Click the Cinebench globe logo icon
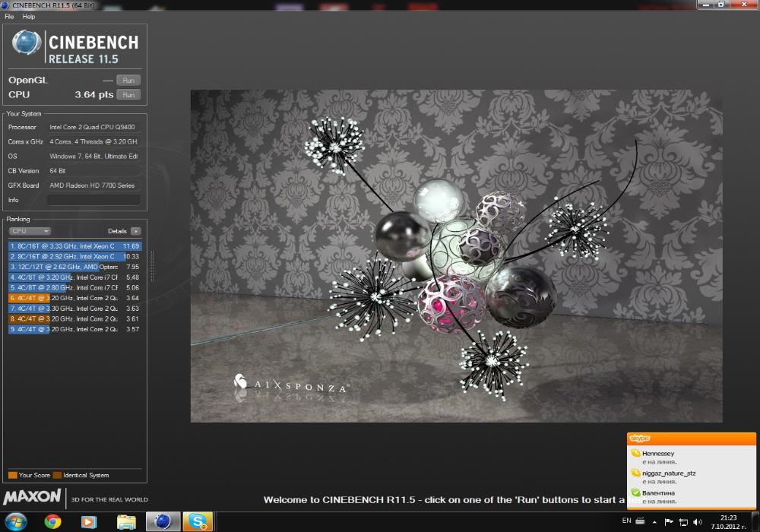Image resolution: width=760 pixels, height=532 pixels. 27,42
